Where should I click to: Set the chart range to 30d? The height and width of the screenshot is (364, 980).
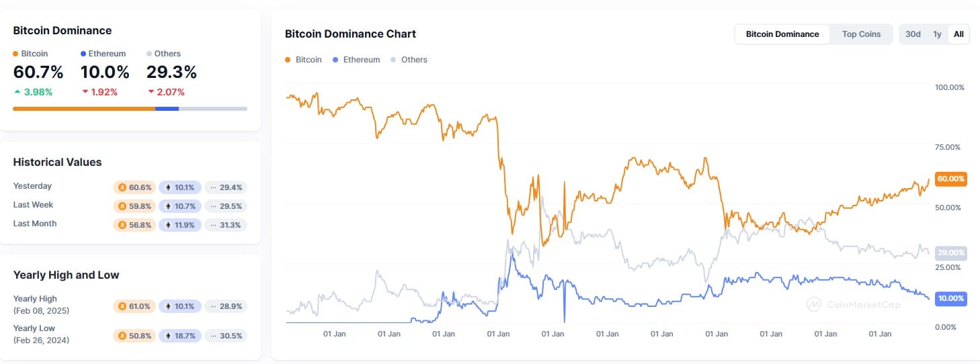coord(913,34)
